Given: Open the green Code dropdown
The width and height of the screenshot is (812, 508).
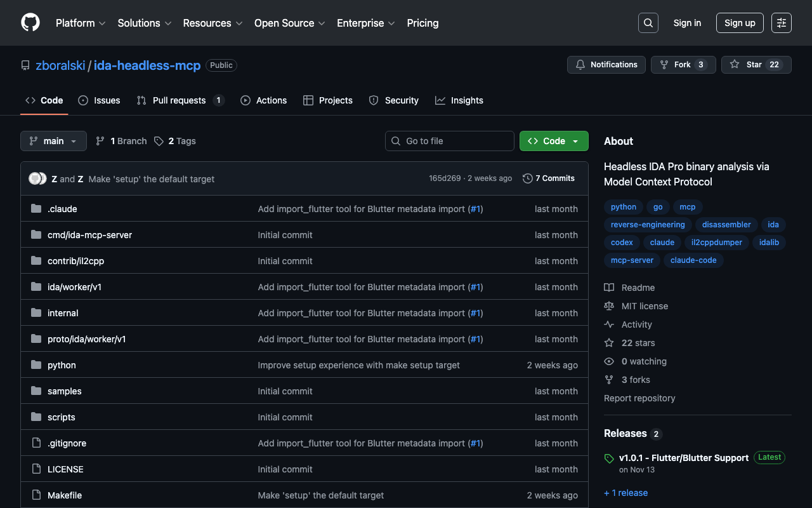Looking at the screenshot, I should 553,141.
